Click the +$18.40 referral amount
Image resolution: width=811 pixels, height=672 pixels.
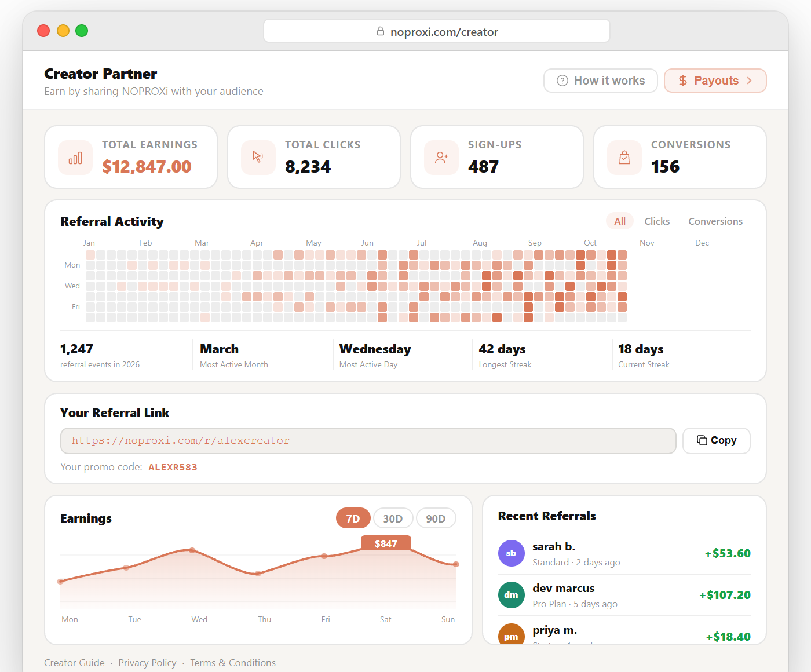point(728,637)
